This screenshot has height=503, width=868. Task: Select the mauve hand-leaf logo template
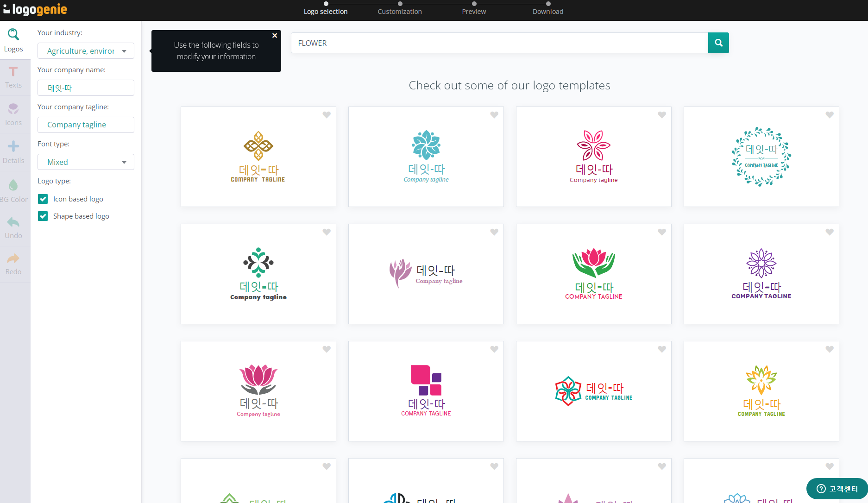426,274
